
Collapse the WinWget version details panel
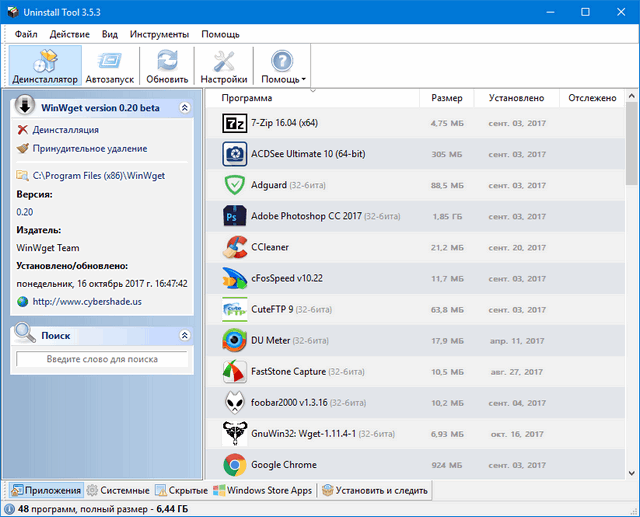coord(184,108)
